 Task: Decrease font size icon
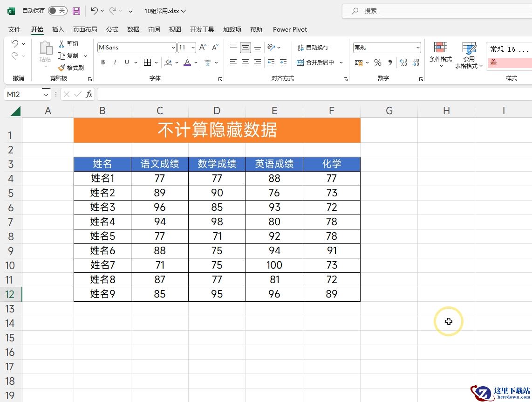click(215, 47)
